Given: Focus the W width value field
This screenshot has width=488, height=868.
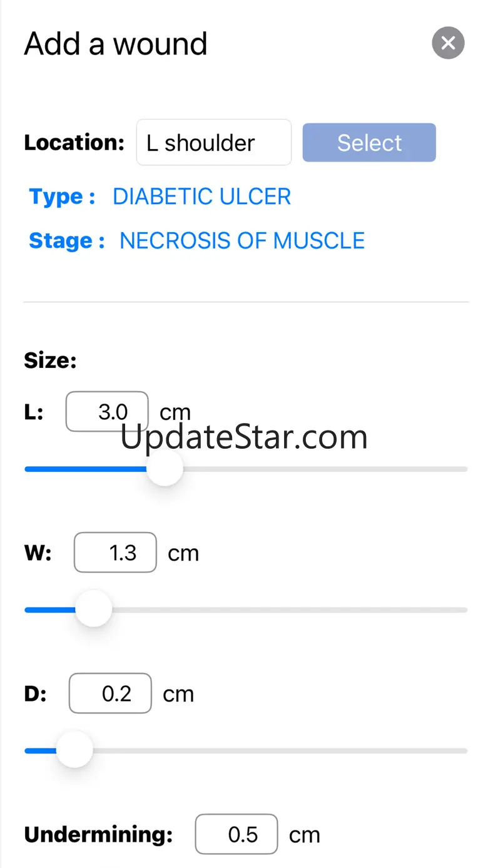Looking at the screenshot, I should 115,553.
